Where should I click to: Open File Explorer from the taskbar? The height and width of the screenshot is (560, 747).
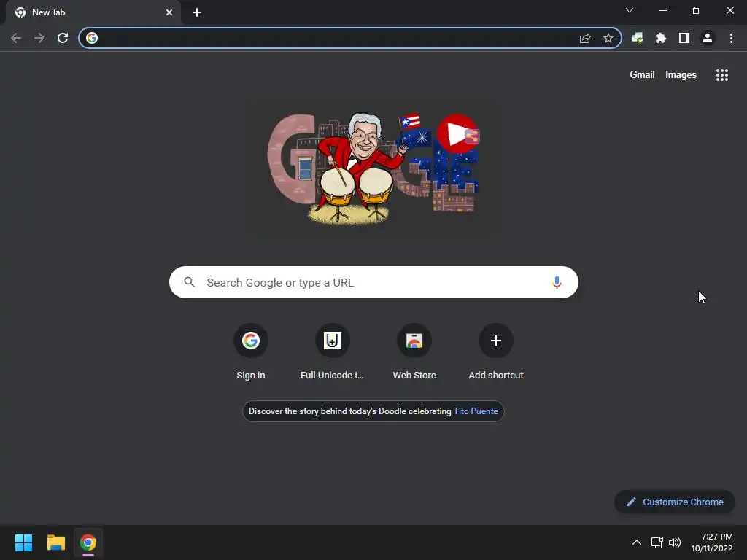pos(55,542)
